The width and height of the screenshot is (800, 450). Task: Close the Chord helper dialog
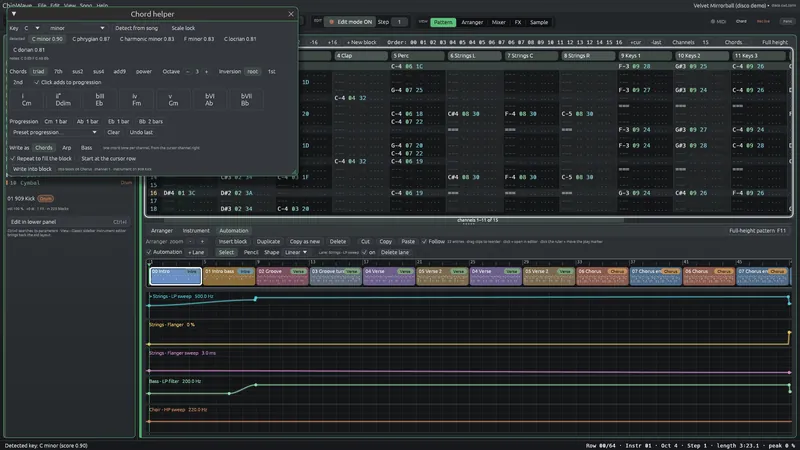pyautogui.click(x=291, y=14)
